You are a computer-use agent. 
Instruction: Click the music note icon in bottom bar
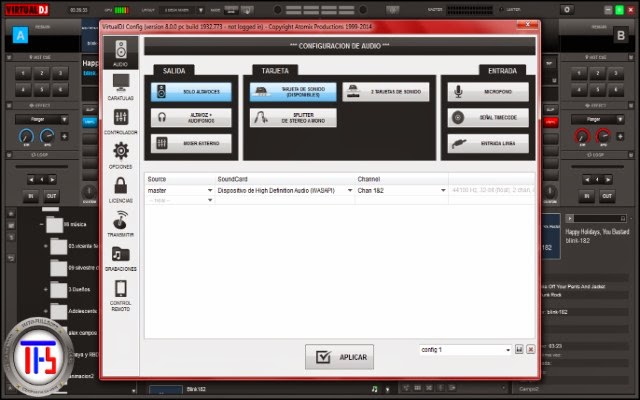(x=374, y=389)
